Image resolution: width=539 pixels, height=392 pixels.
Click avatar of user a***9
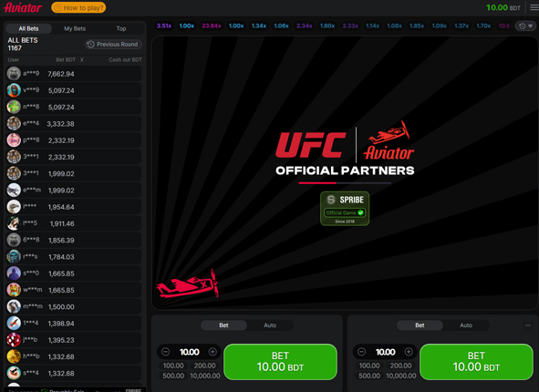pyautogui.click(x=14, y=74)
